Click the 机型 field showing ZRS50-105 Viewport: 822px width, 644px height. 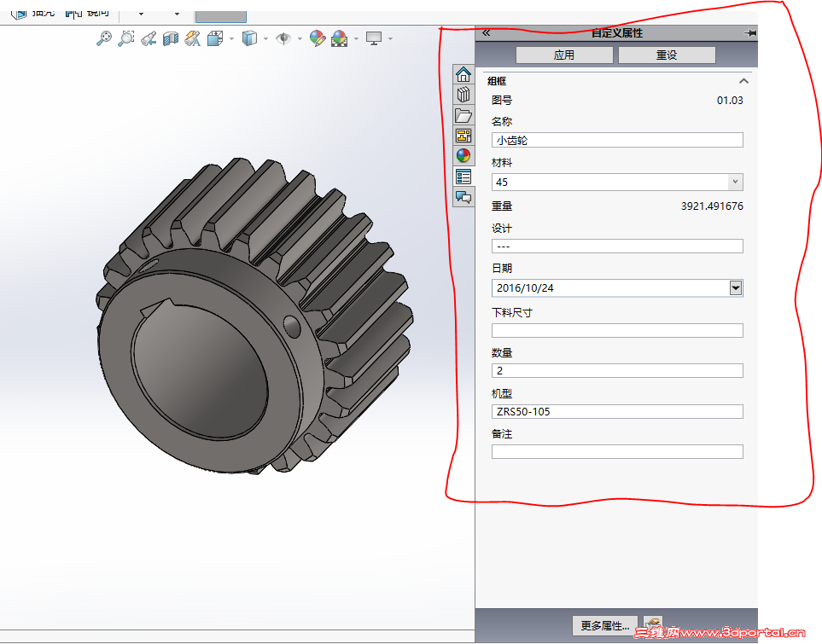click(x=617, y=411)
